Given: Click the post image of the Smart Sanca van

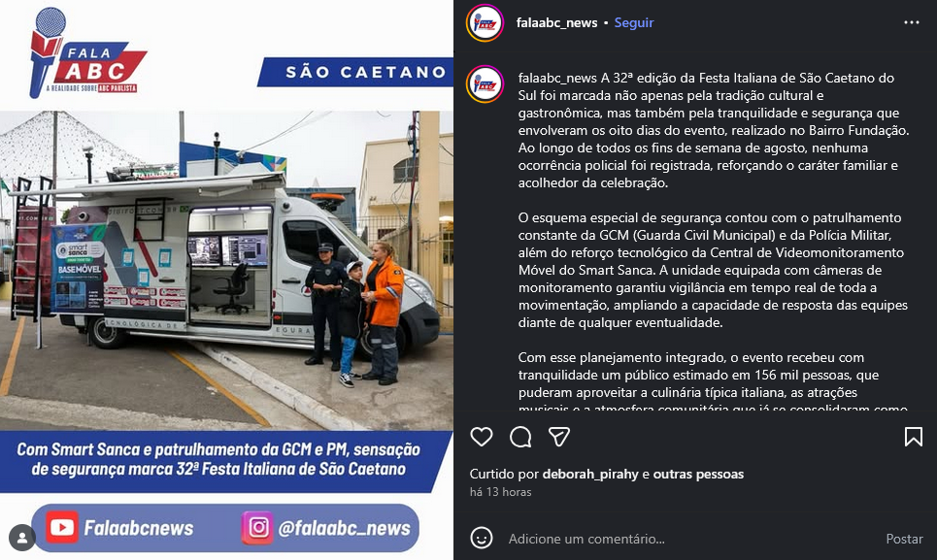Looking at the screenshot, I should tap(226, 271).
